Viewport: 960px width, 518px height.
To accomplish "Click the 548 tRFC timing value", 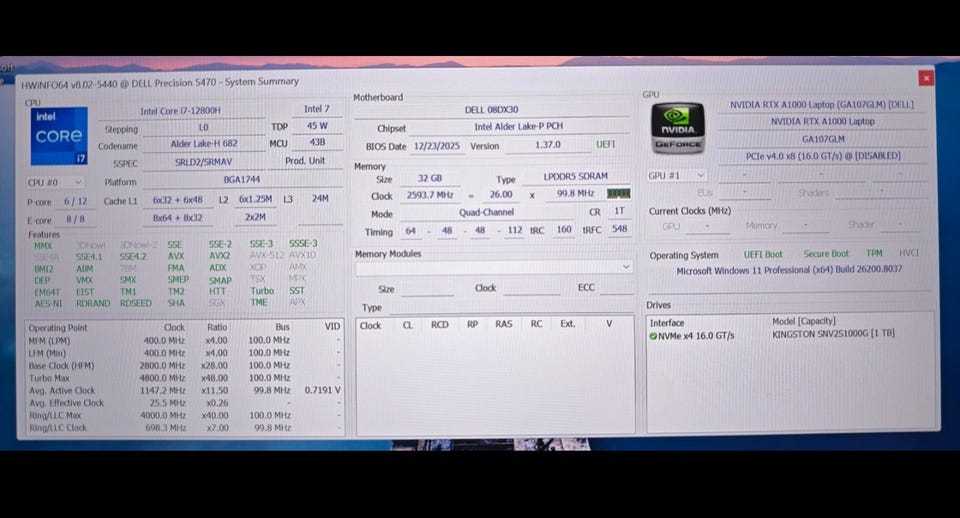I will [x=619, y=228].
